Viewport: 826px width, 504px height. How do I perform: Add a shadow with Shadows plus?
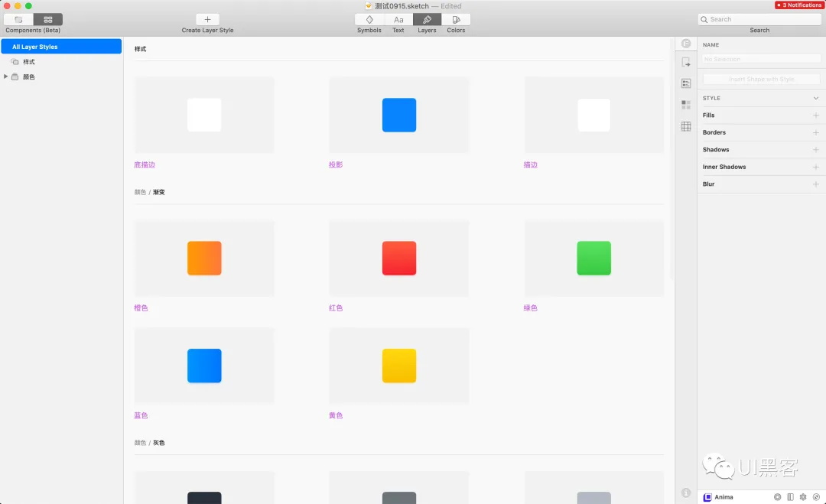tap(816, 150)
